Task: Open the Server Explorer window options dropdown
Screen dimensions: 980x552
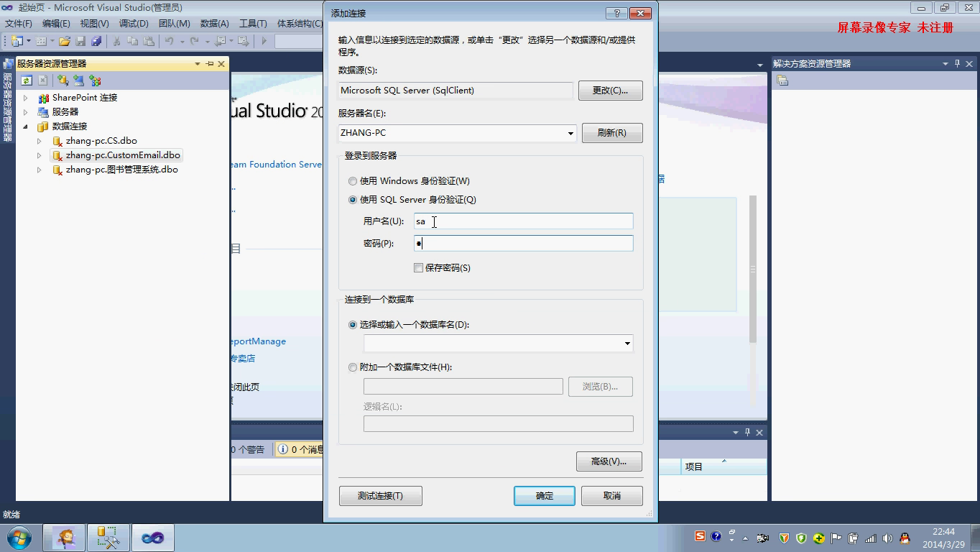Action: point(198,64)
